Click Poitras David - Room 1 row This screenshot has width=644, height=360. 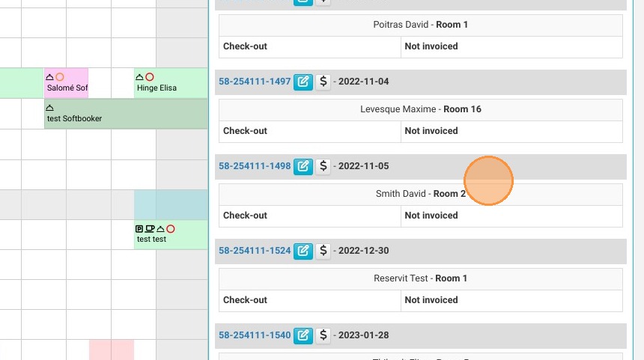tap(421, 25)
